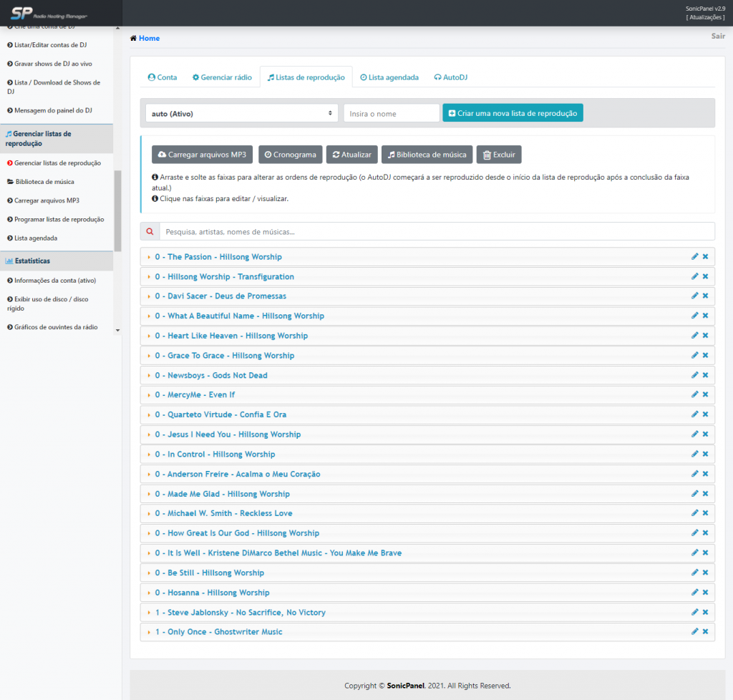The width and height of the screenshot is (733, 700).
Task: Switch to the AutoDJ tab
Action: pyautogui.click(x=451, y=77)
